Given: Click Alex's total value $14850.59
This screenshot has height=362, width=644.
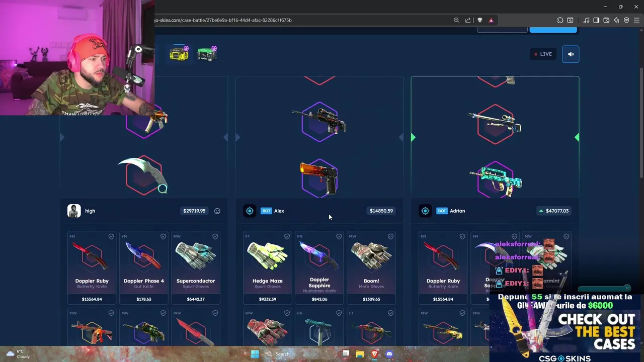Looking at the screenshot, I should 381,211.
